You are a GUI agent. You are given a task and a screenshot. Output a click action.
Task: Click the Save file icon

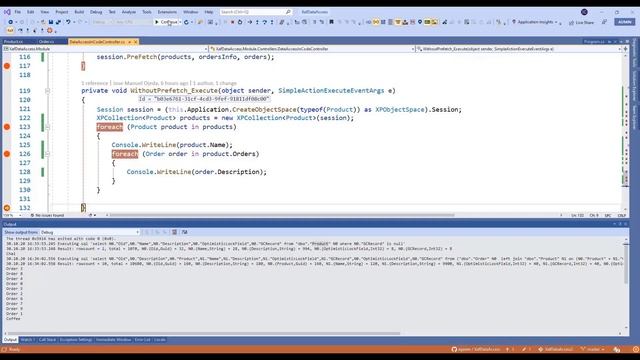click(51, 22)
